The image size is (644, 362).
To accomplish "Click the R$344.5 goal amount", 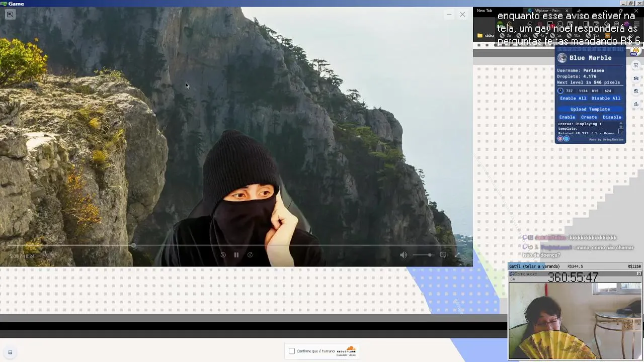I will pos(575,266).
